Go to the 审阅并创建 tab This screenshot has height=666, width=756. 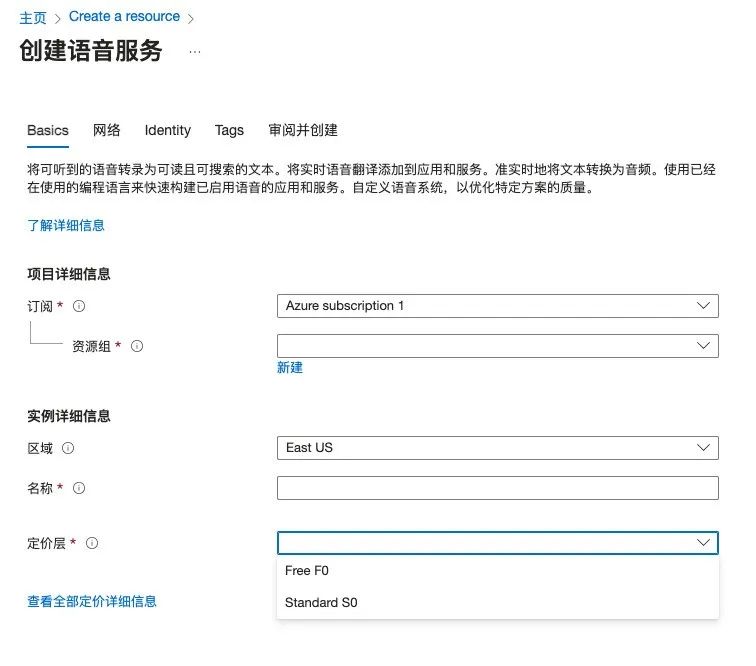303,130
